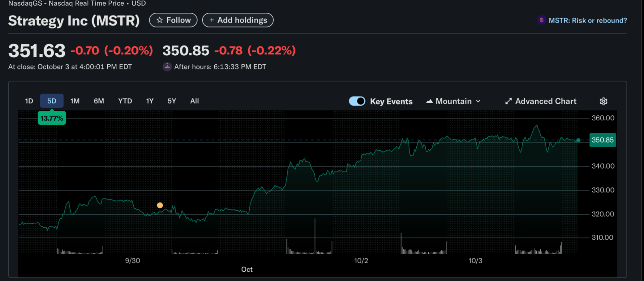Open 'MSTR: Risk or rebound?' link
Screen dimensions: 644x281
click(588, 20)
